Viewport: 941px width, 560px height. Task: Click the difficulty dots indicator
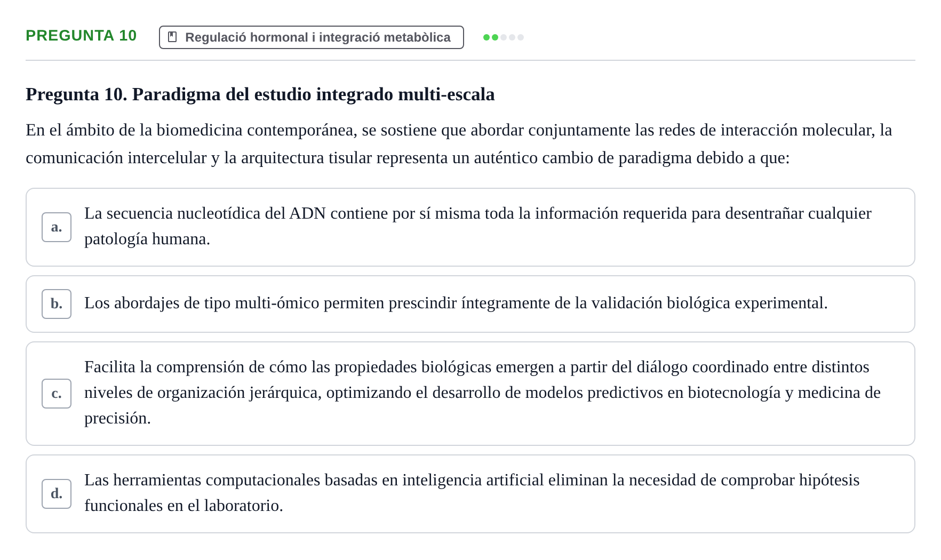coord(504,37)
